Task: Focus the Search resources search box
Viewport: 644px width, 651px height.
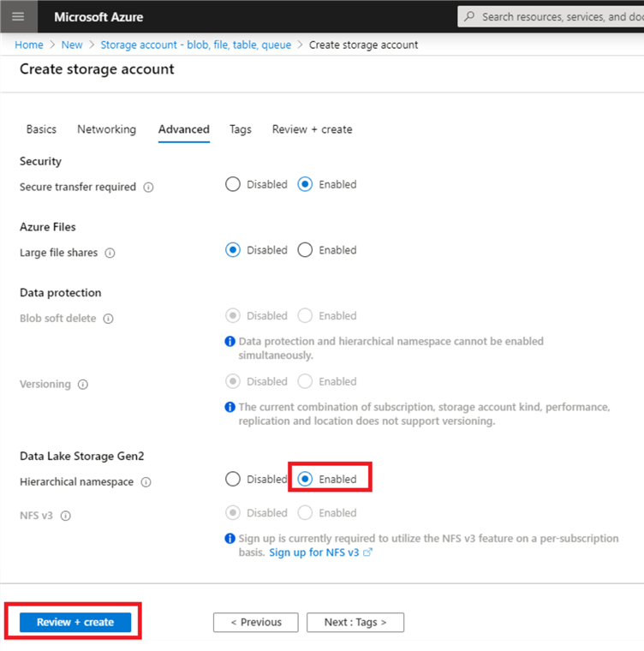Action: click(551, 16)
